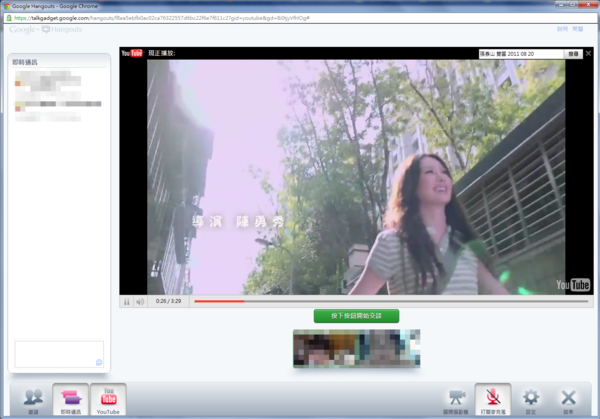The height and width of the screenshot is (419, 600).
Task: Select the participant video thumbnail strip
Action: pyautogui.click(x=356, y=347)
